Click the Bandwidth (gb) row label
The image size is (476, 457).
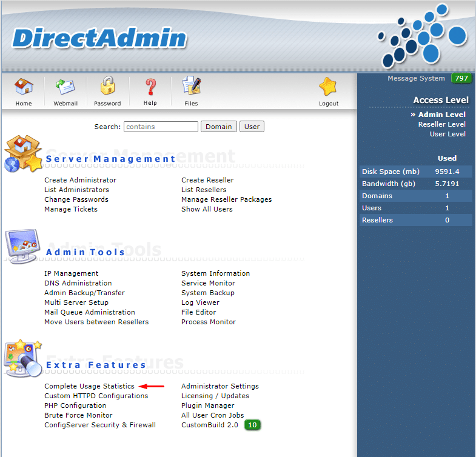(389, 184)
